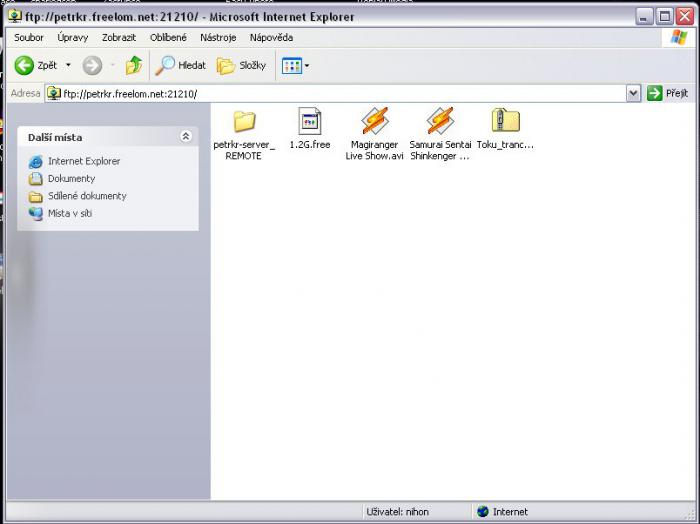Viewport: 700px width, 524px height.
Task: Go up one folder level icon
Action: (x=133, y=66)
